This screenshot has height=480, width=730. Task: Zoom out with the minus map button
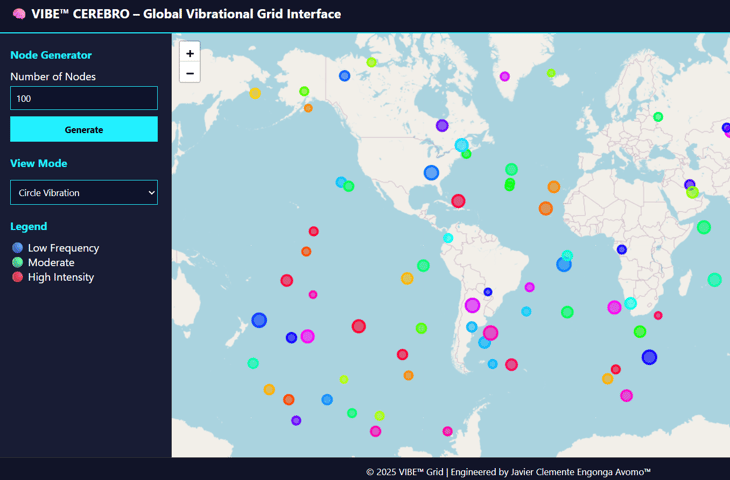click(x=190, y=73)
